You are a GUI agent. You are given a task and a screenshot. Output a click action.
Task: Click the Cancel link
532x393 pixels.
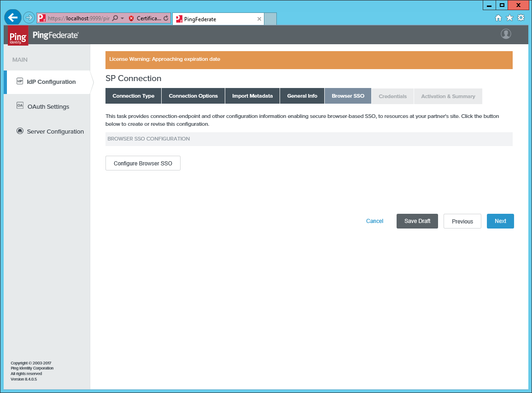pos(374,221)
